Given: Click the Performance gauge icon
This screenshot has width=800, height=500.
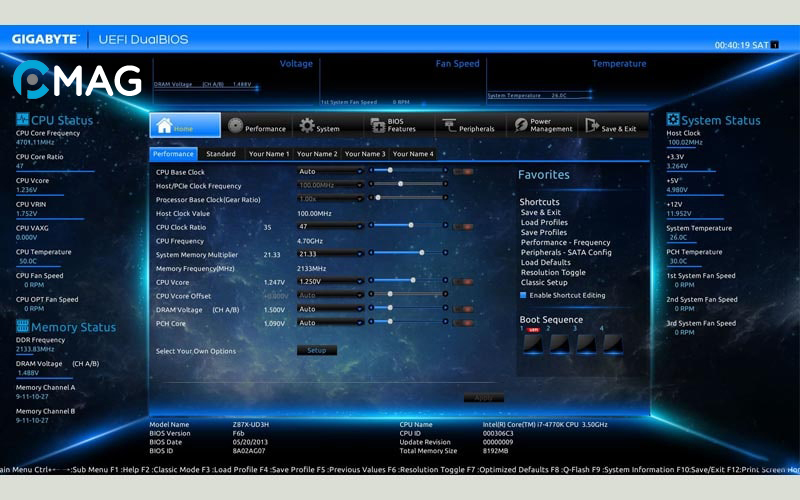Looking at the screenshot, I should click(x=236, y=126).
